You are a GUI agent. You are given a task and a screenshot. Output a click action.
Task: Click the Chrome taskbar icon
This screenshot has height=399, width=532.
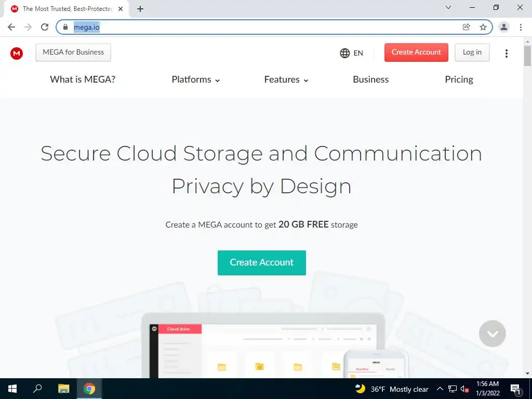pos(89,389)
